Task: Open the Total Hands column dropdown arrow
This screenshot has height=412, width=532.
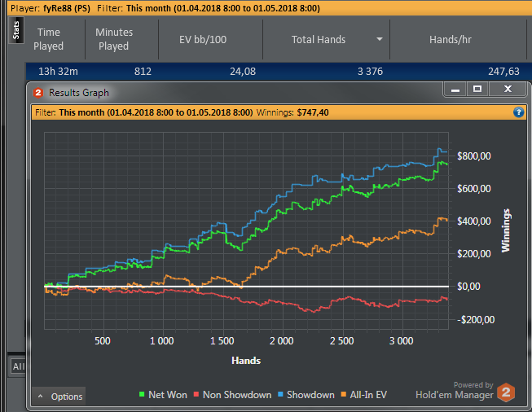Action: [380, 39]
